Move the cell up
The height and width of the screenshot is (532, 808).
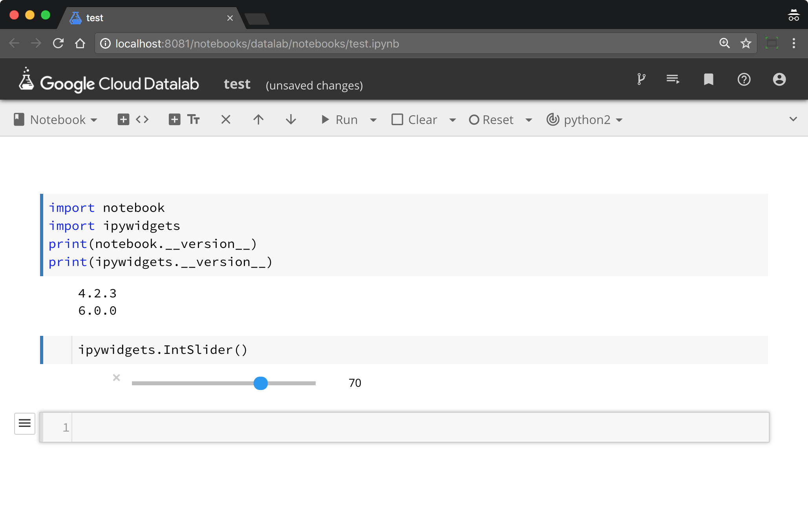tap(258, 119)
